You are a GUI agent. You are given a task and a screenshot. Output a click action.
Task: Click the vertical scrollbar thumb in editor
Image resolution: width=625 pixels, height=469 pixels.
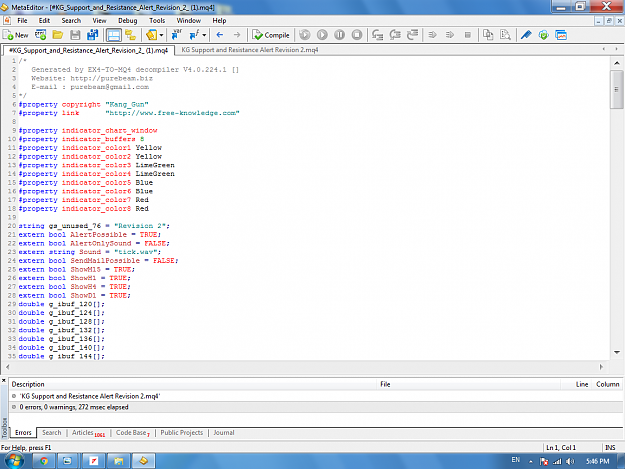click(x=617, y=90)
